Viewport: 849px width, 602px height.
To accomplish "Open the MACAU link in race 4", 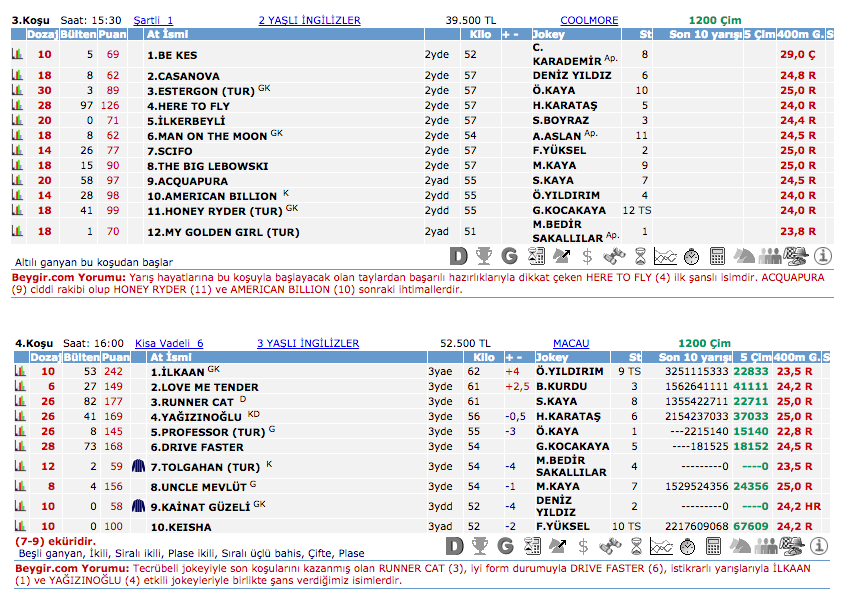I will click(x=571, y=343).
